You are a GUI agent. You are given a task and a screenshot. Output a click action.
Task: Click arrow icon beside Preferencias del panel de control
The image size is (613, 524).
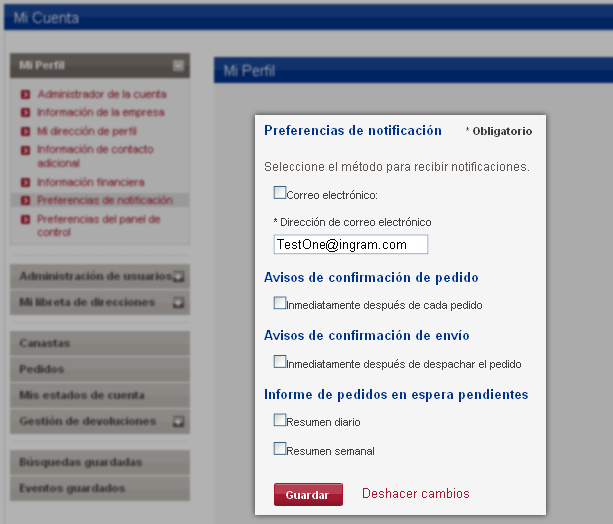click(x=26, y=219)
